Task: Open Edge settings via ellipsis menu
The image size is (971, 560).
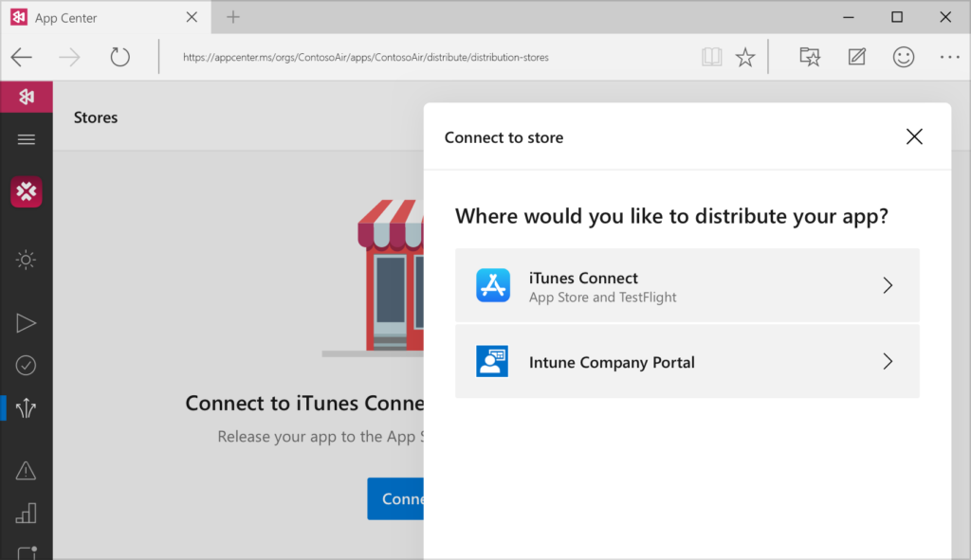Action: click(x=949, y=56)
